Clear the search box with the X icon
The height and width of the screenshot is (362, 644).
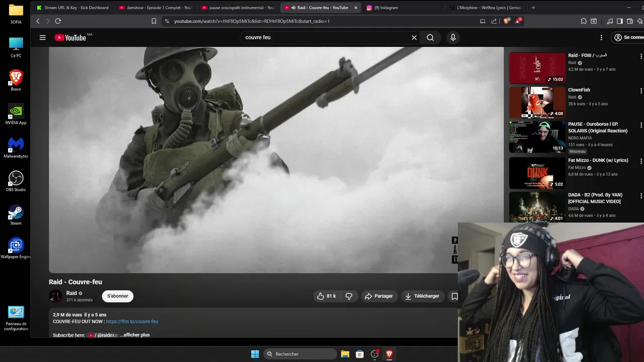point(414,37)
